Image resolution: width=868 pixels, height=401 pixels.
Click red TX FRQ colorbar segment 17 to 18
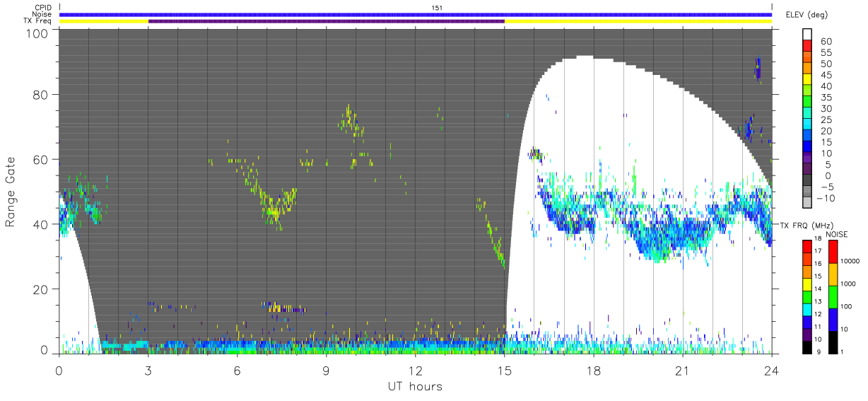coord(807,245)
